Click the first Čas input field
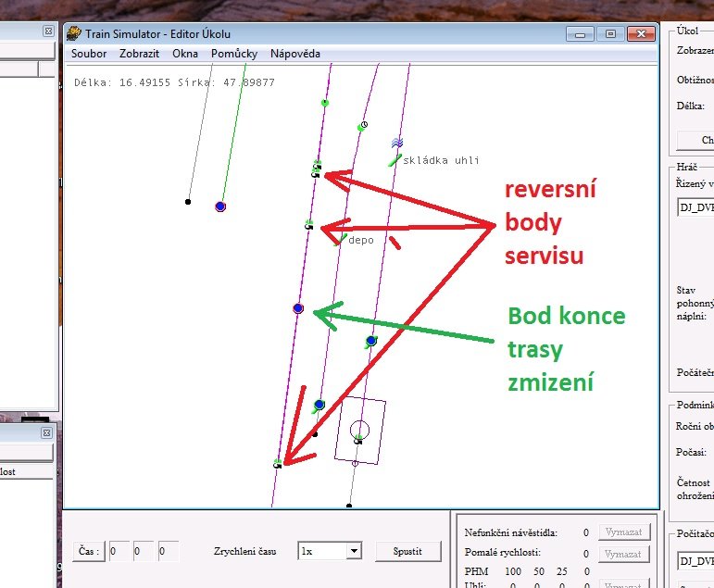 (x=119, y=551)
